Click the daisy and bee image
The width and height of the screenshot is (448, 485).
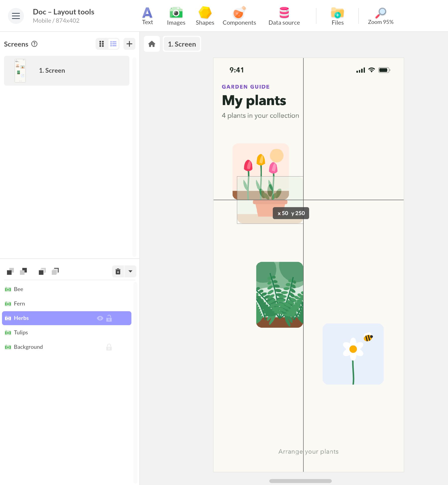coord(353,354)
